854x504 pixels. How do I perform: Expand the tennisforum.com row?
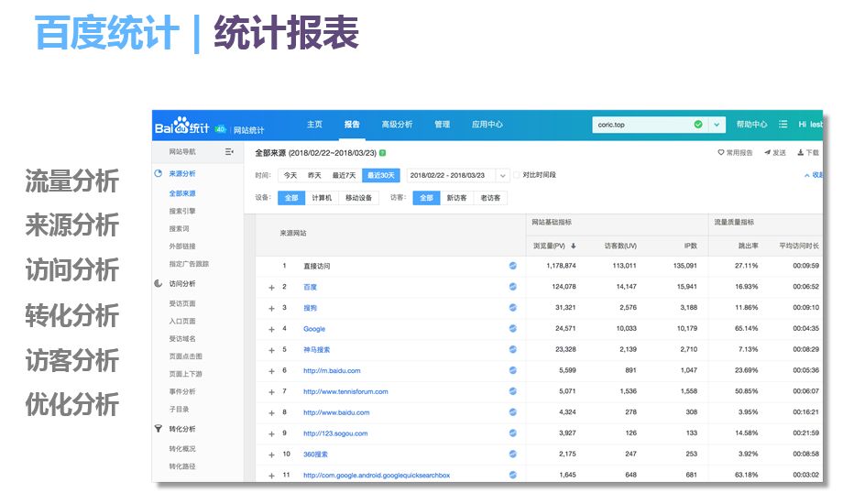(271, 392)
